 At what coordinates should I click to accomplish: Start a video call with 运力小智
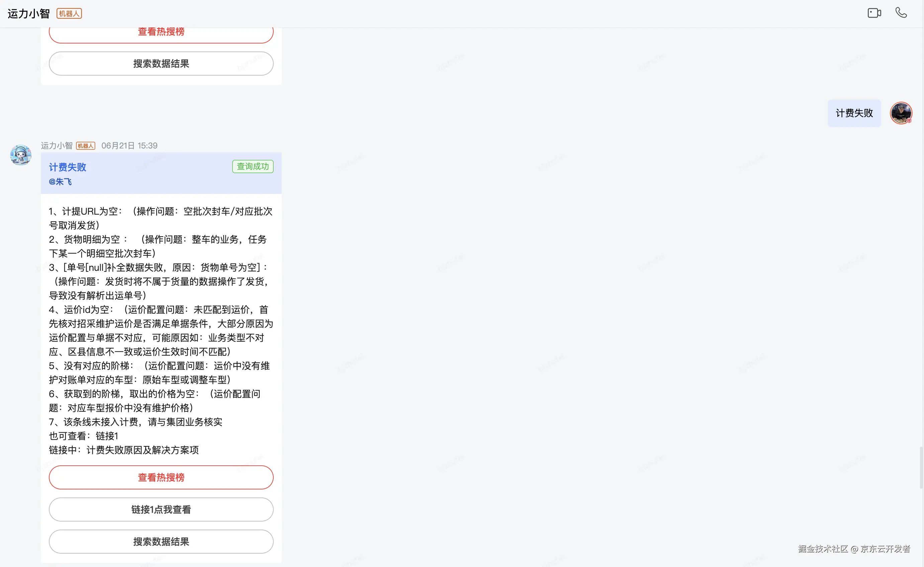(x=874, y=13)
